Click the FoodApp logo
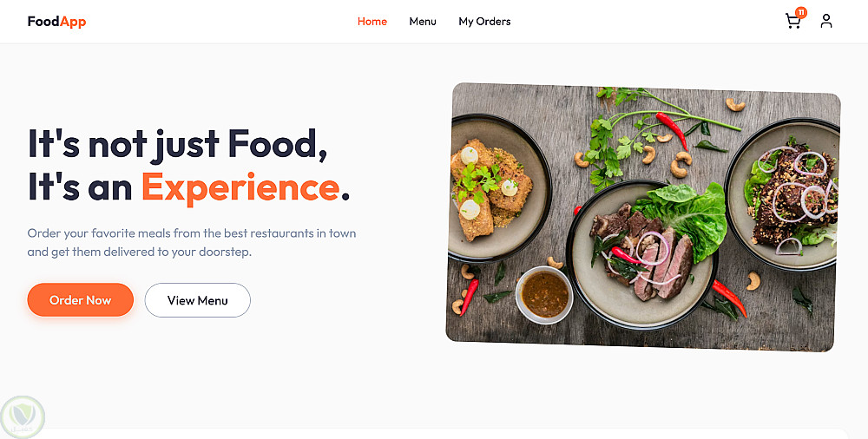This screenshot has height=439, width=868. [56, 22]
